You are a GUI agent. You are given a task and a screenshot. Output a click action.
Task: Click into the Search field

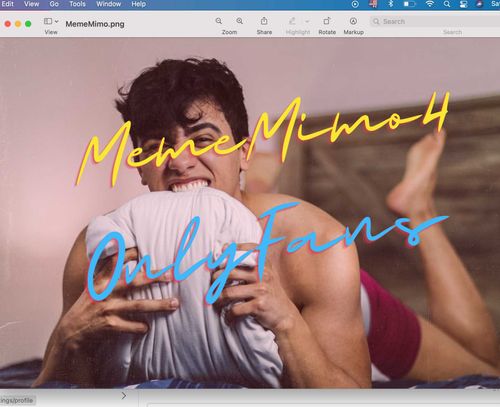435,21
